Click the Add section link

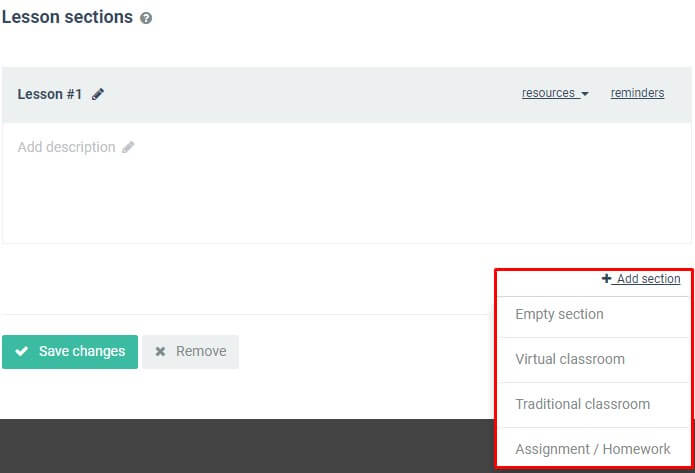pos(640,279)
